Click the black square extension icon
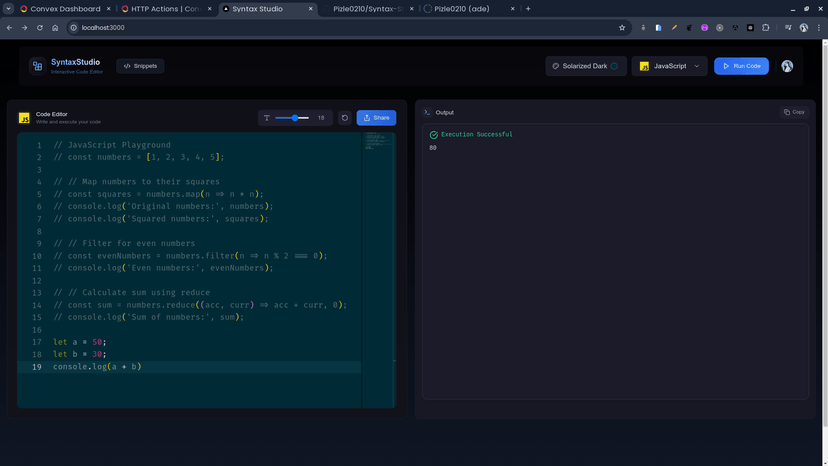 point(750,27)
